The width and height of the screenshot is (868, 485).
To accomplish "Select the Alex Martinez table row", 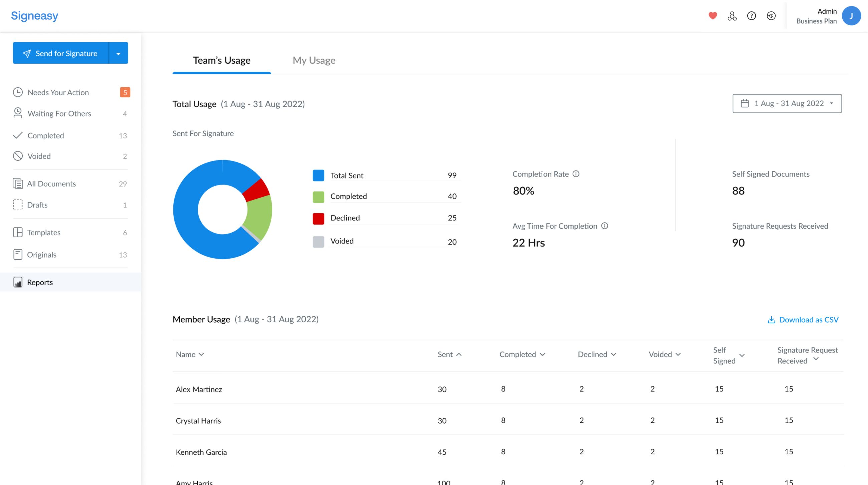I will pos(199,389).
